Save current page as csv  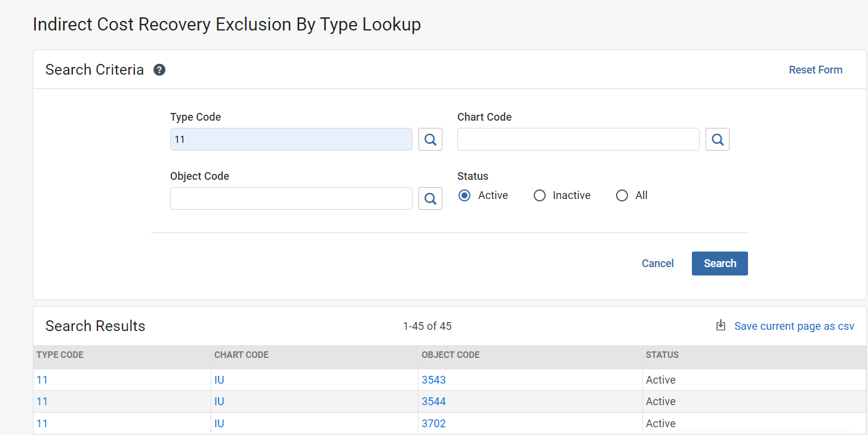(x=794, y=326)
